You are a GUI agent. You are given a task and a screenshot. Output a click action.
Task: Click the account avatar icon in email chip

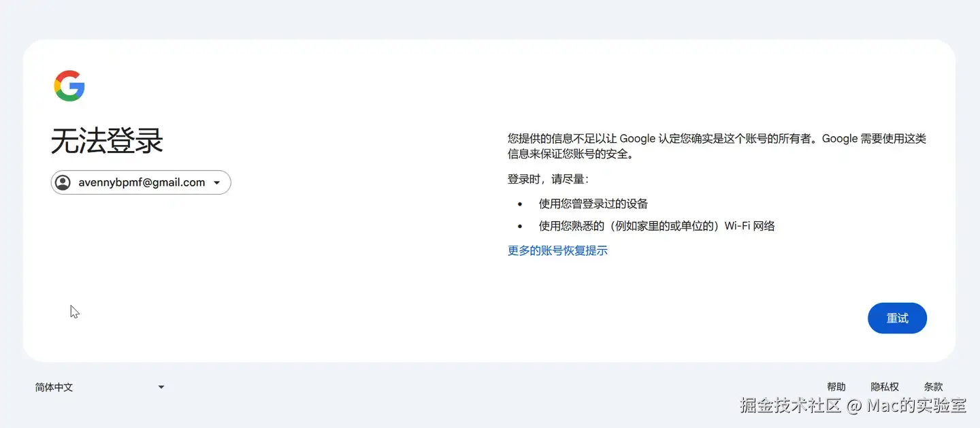[x=63, y=182]
